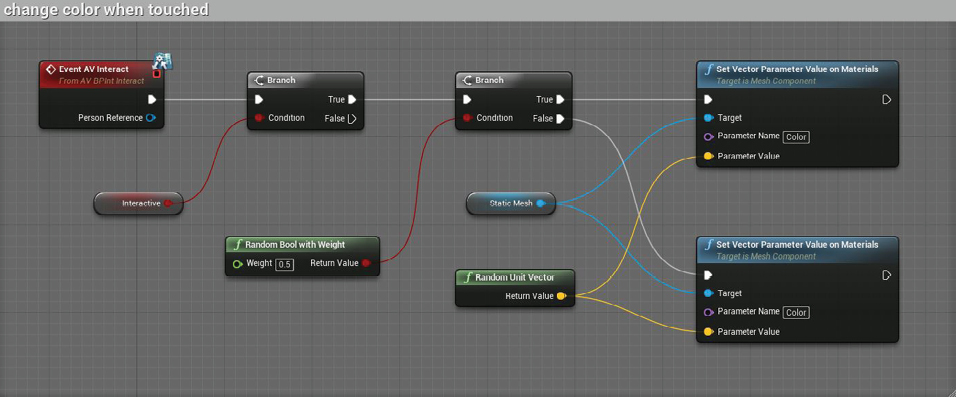
Task: Click the first Branch node's False pin
Action: 352,118
